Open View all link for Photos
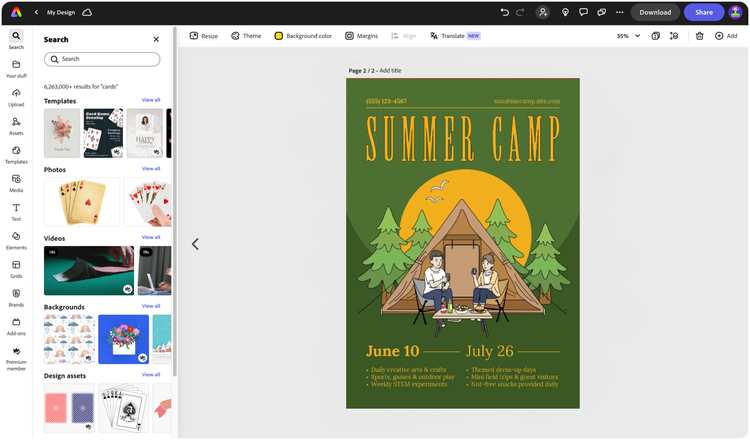This screenshot has height=440, width=750. [151, 168]
